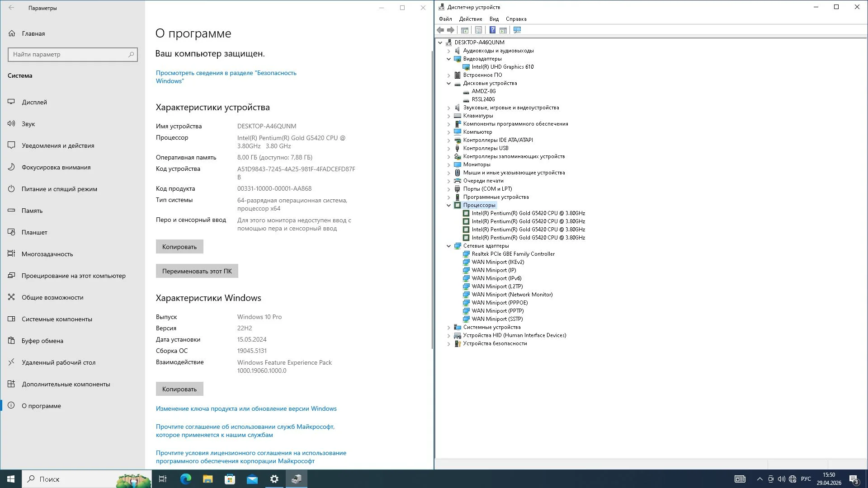Image resolution: width=868 pixels, height=488 pixels.
Task: Expand the Системные устройства node
Action: pos(449,327)
